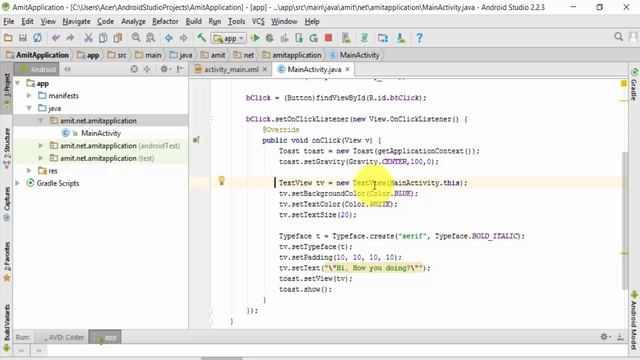The height and width of the screenshot is (360, 640).
Task: Open the SDK Manager icon
Action: coord(401,38)
